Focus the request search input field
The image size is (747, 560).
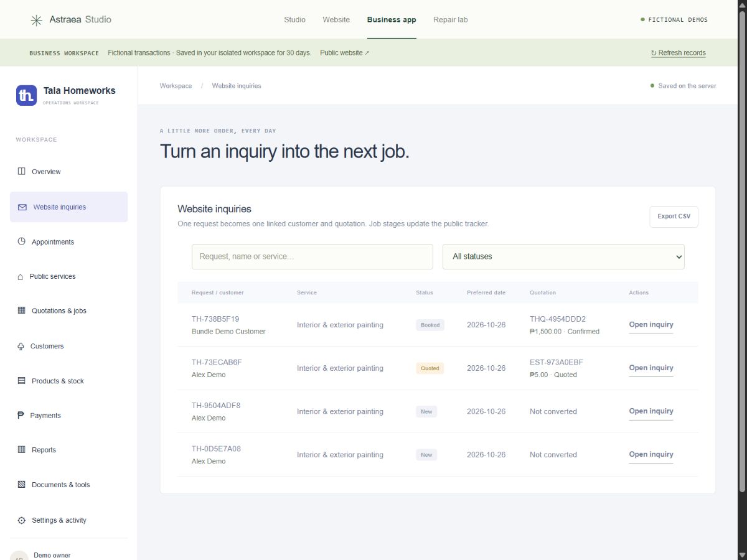pyautogui.click(x=312, y=256)
